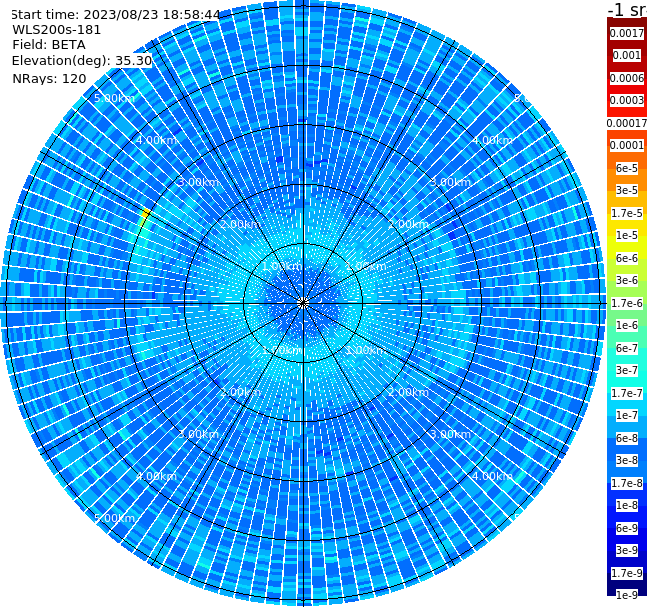Select the WLS200s-181 instrument label
The height and width of the screenshot is (607, 647).
tap(57, 30)
